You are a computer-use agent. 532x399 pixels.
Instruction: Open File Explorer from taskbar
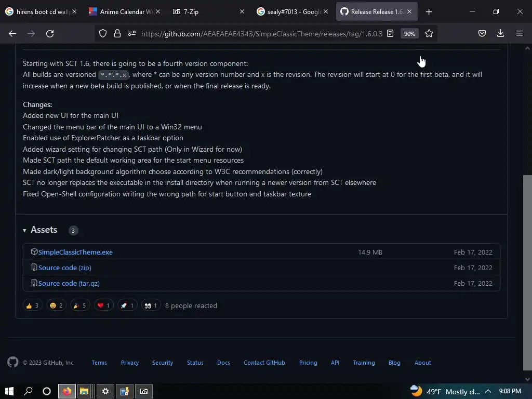pos(84,391)
